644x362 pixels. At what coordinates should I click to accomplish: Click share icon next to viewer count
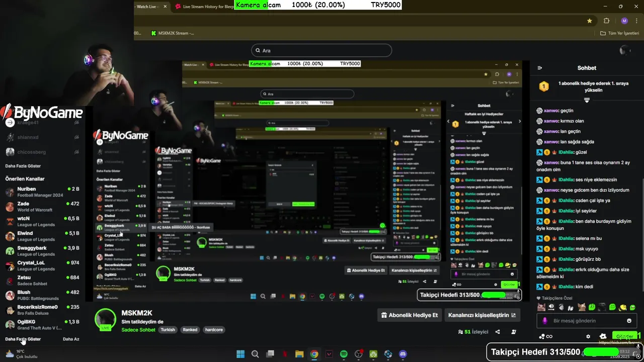coord(498,332)
